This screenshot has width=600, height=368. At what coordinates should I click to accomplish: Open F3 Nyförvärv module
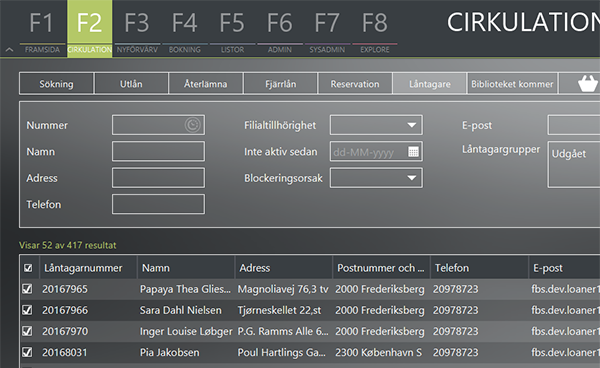point(137,29)
